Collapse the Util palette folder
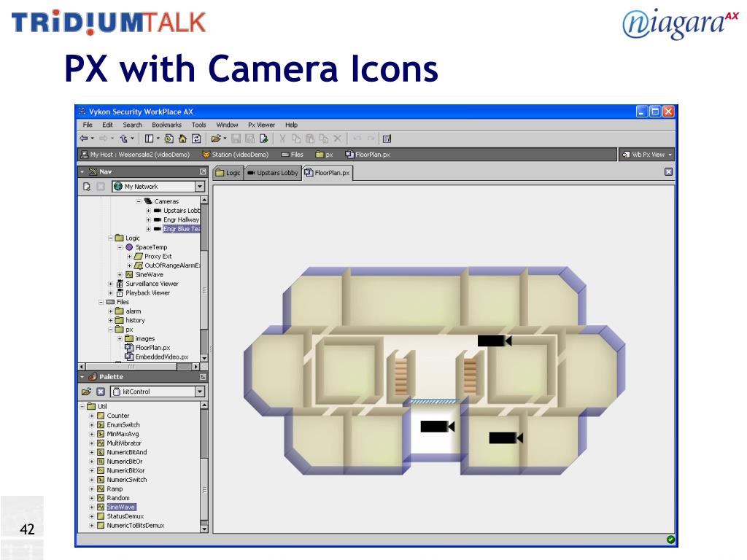The width and height of the screenshot is (747, 560). pyautogui.click(x=82, y=407)
